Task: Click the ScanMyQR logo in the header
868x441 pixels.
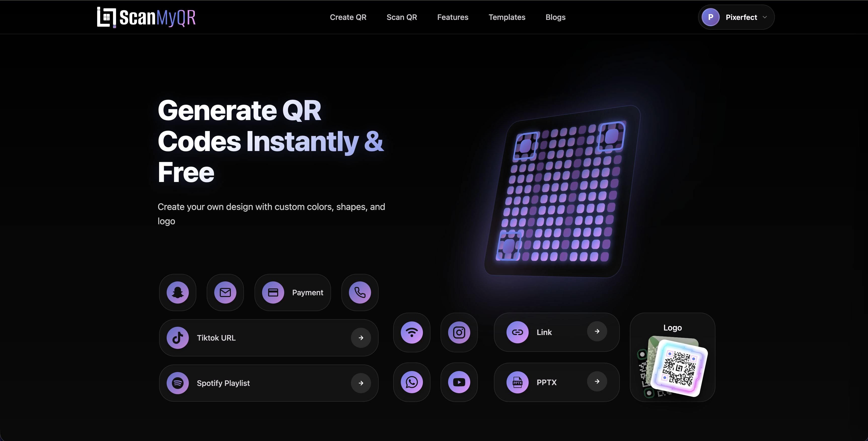Action: (x=146, y=17)
